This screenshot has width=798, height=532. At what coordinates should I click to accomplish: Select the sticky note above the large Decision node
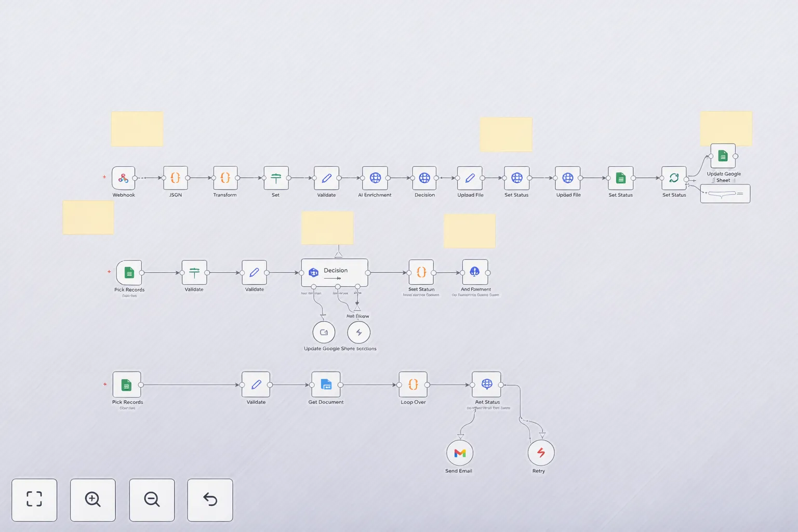point(327,228)
